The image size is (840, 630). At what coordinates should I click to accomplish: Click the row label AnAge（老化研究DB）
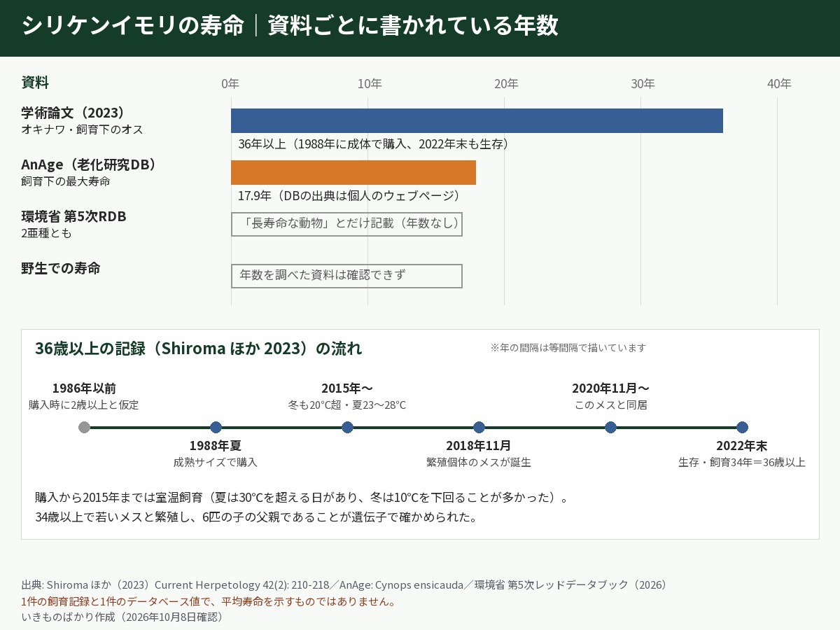(x=88, y=164)
